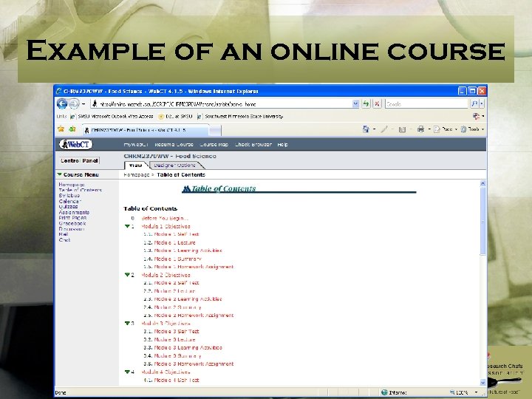Click the address bar URL field
Viewport: 532px width, 399px height.
(x=222, y=104)
